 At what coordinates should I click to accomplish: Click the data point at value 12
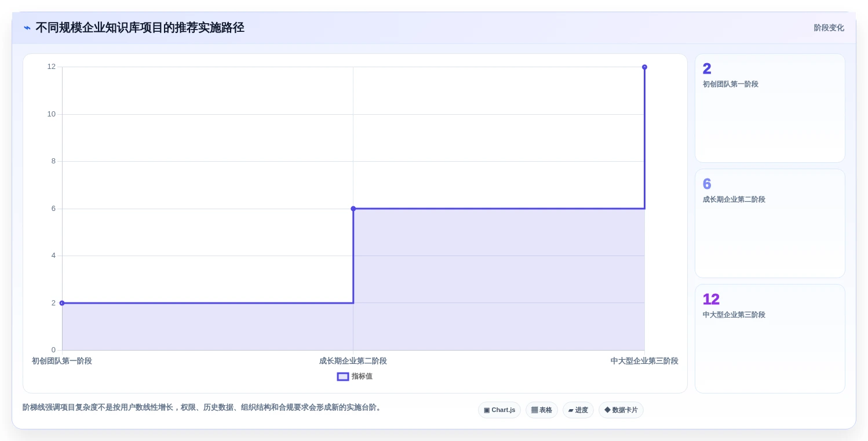pyautogui.click(x=644, y=67)
